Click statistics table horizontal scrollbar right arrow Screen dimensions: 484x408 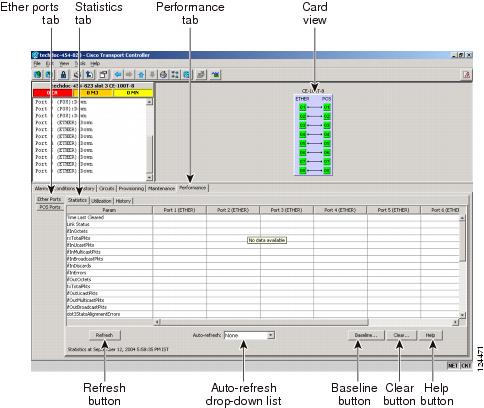click(x=455, y=322)
